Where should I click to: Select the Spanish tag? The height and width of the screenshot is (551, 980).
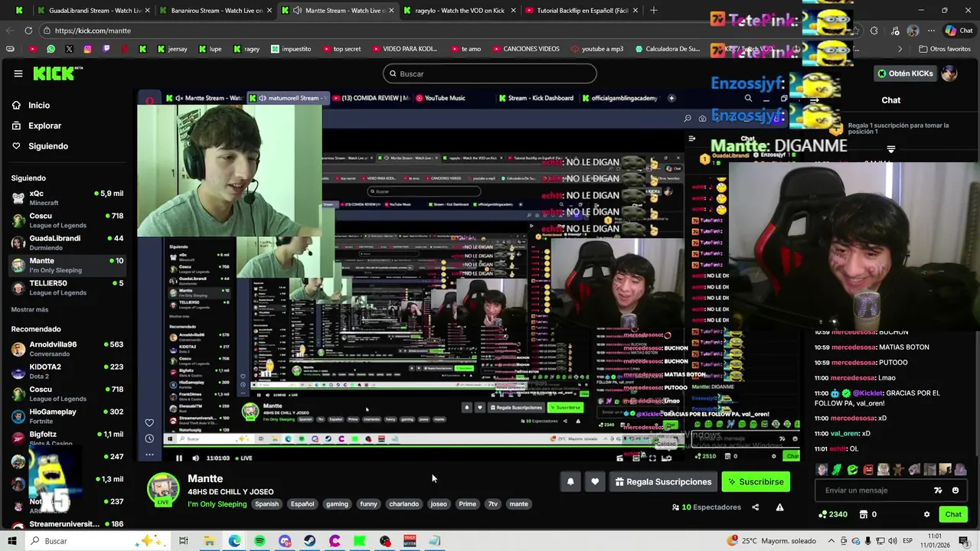[x=266, y=504]
